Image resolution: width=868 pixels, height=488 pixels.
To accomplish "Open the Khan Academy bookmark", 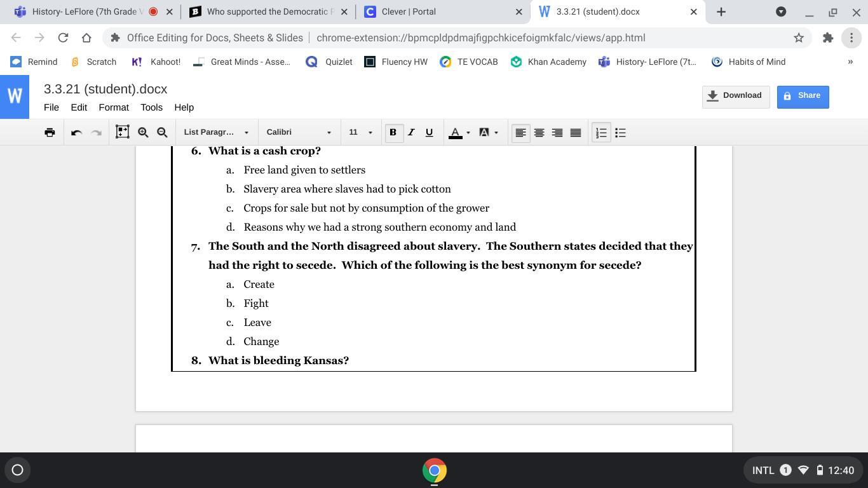I will click(x=548, y=62).
